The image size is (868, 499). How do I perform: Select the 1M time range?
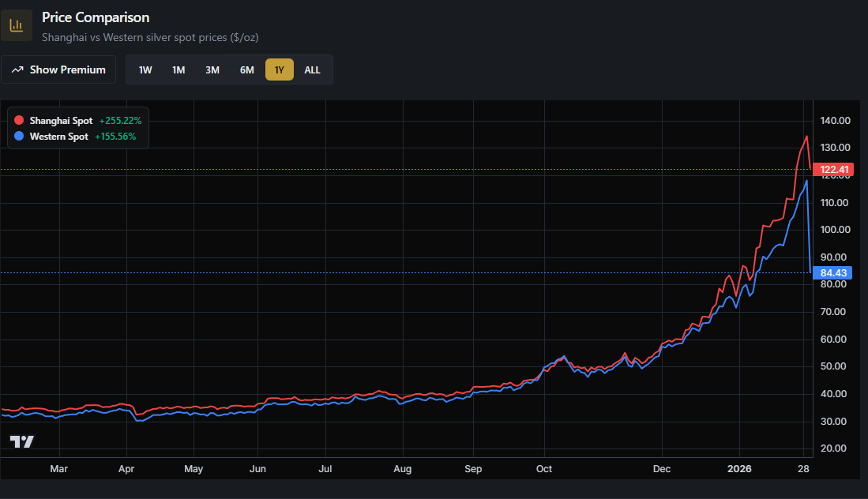[178, 69]
